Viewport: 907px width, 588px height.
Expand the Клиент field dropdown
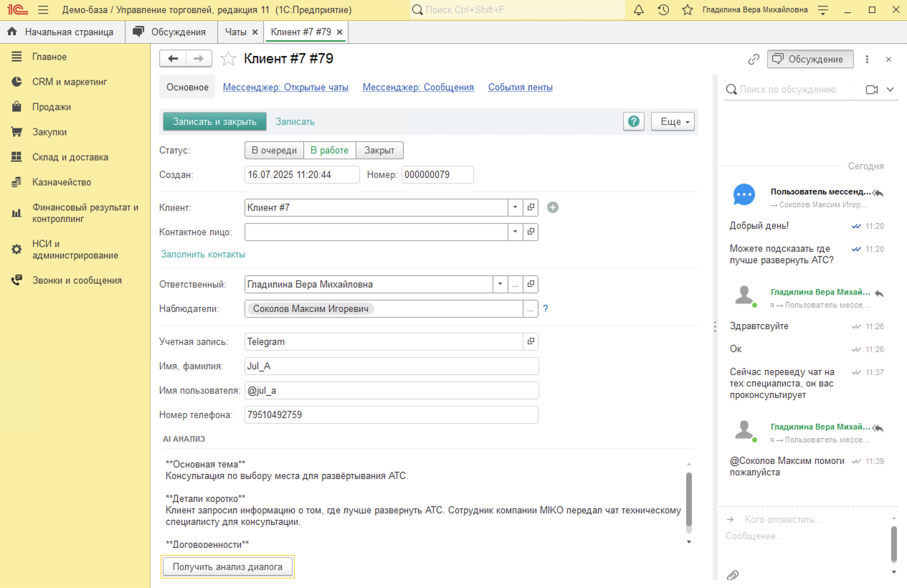pyautogui.click(x=516, y=207)
